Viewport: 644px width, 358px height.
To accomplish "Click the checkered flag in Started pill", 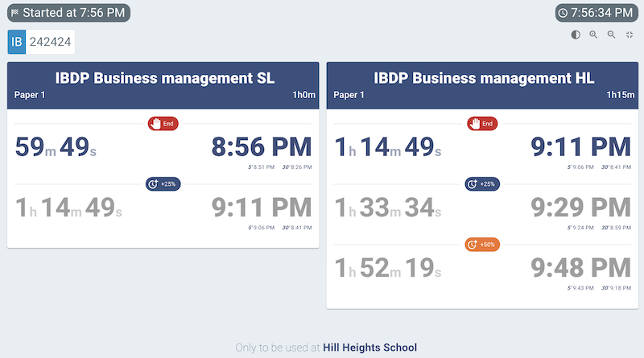I will [x=14, y=14].
